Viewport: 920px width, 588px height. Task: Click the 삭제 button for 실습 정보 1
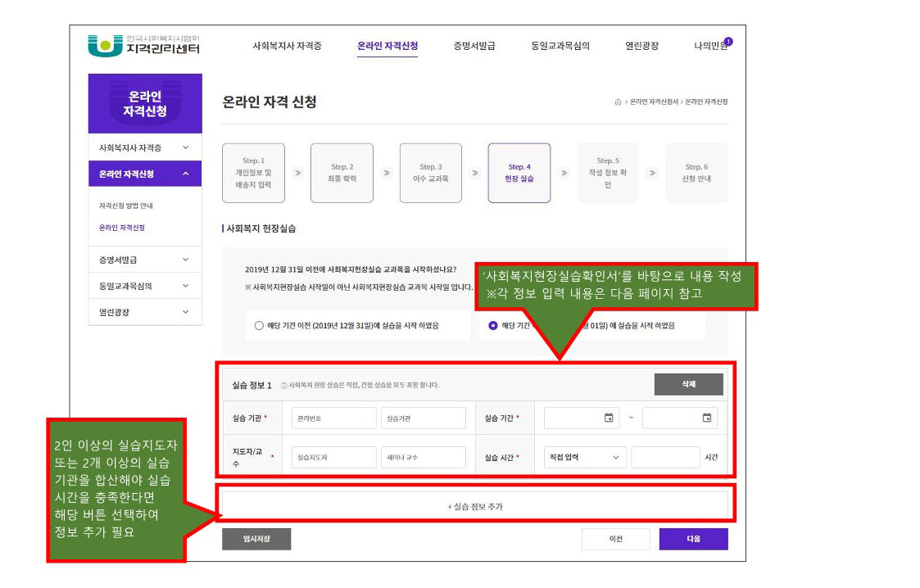point(689,385)
